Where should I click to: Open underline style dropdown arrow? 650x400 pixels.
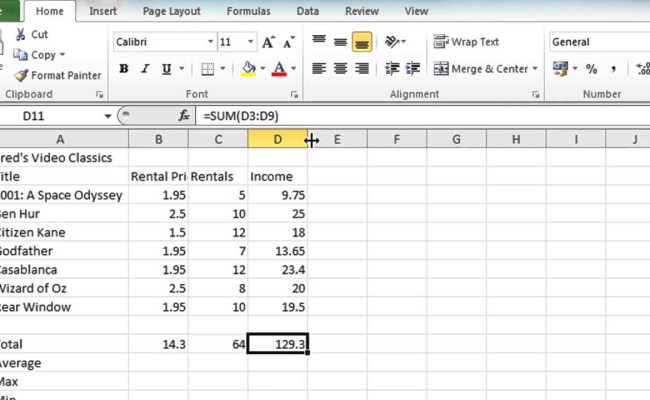(x=181, y=68)
